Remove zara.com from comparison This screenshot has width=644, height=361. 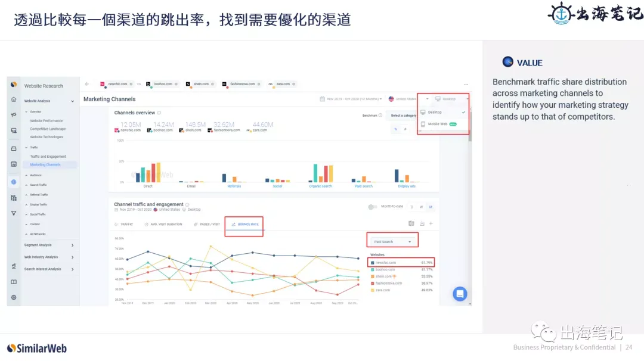[x=293, y=84]
